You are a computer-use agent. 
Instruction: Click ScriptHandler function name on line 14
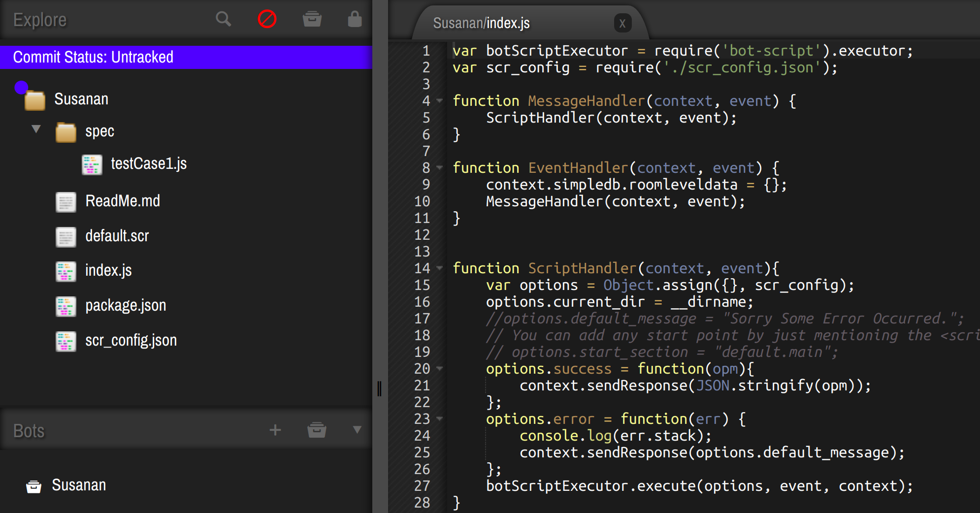[x=582, y=268]
